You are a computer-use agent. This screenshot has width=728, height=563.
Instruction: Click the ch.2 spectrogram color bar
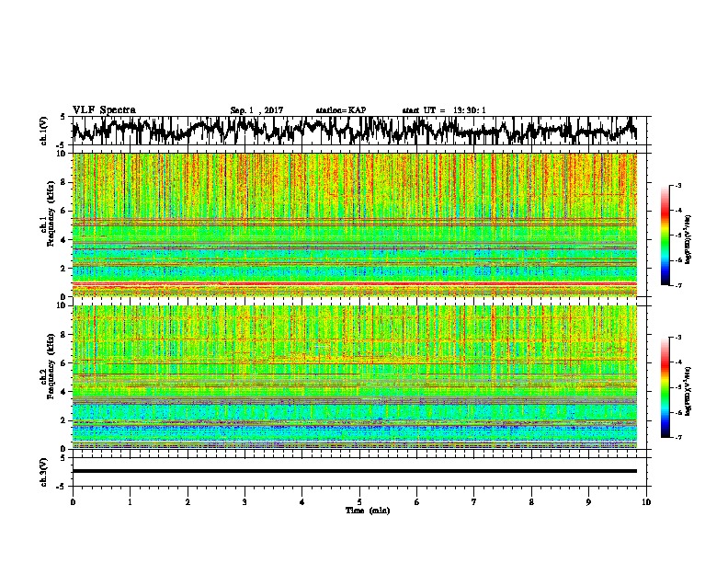[665, 387]
